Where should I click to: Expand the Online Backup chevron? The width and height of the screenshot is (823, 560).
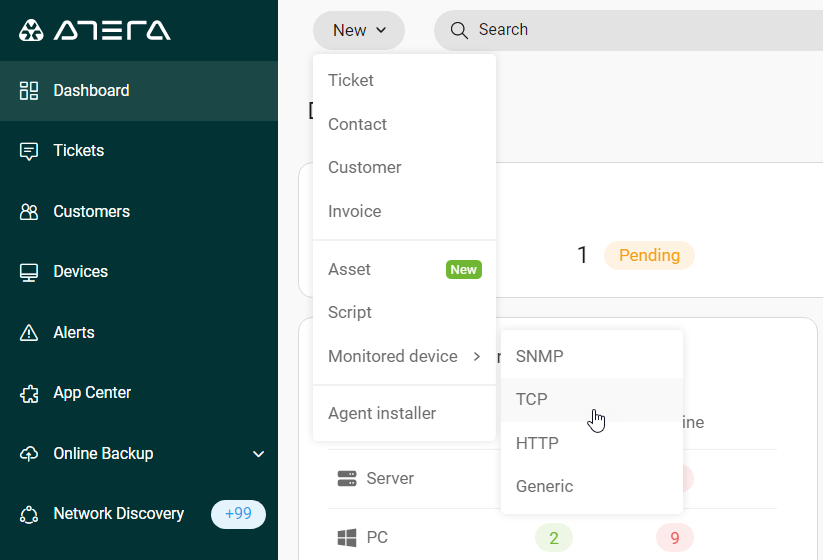(258, 454)
